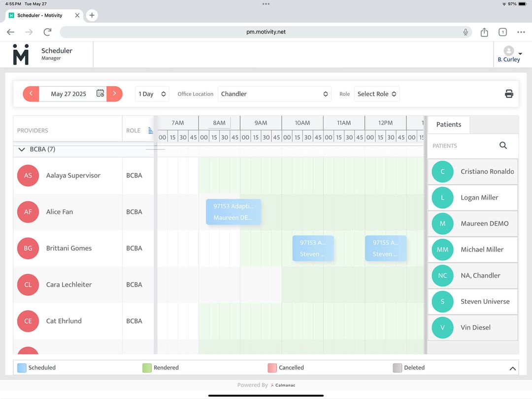Print the schedule using the printer icon
Image resolution: width=532 pixels, height=399 pixels.
[509, 93]
